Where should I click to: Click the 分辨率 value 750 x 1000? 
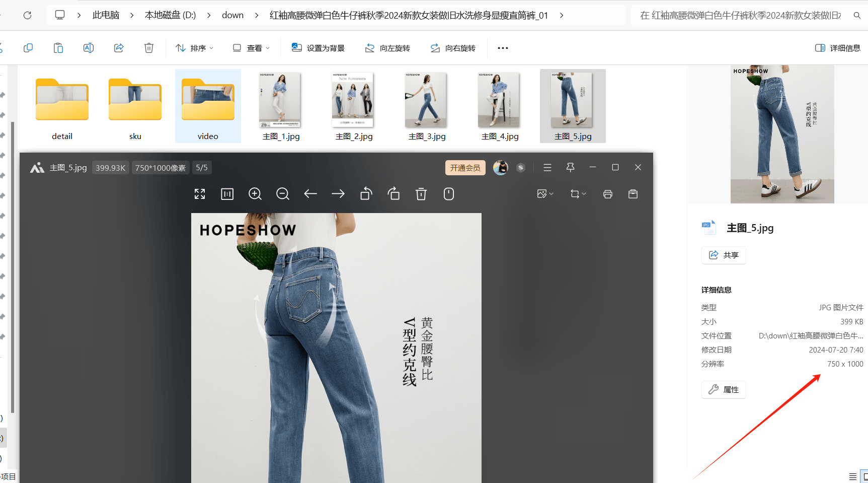(x=845, y=364)
